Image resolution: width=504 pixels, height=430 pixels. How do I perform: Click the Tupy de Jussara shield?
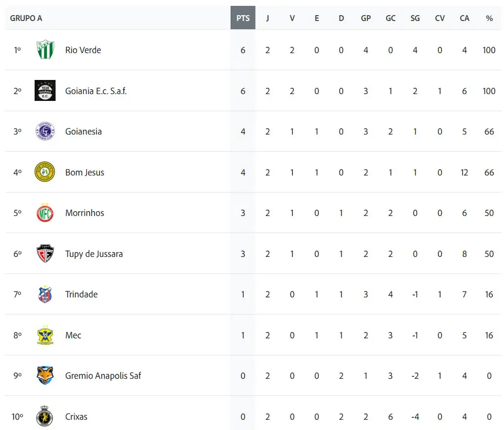pyautogui.click(x=45, y=254)
